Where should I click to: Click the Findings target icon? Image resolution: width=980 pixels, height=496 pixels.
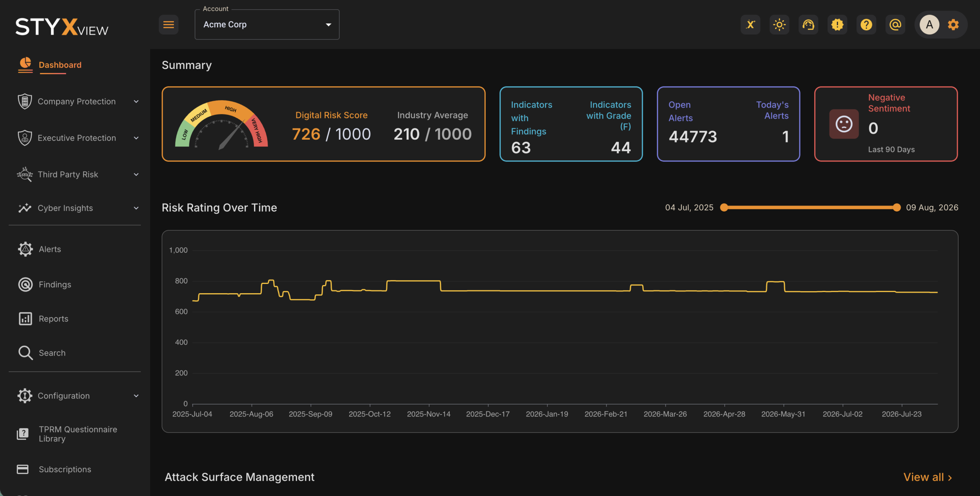(x=25, y=284)
